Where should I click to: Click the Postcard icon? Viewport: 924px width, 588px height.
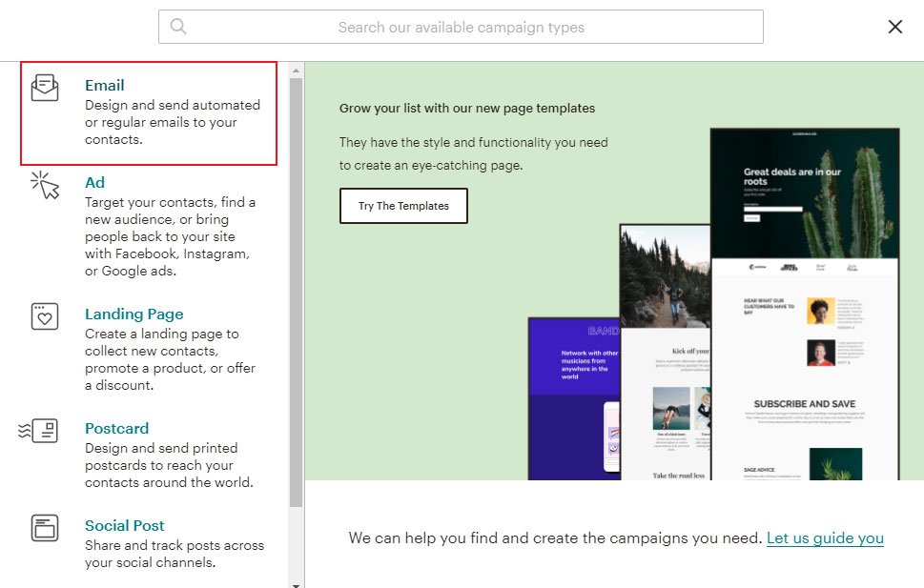pos(38,431)
